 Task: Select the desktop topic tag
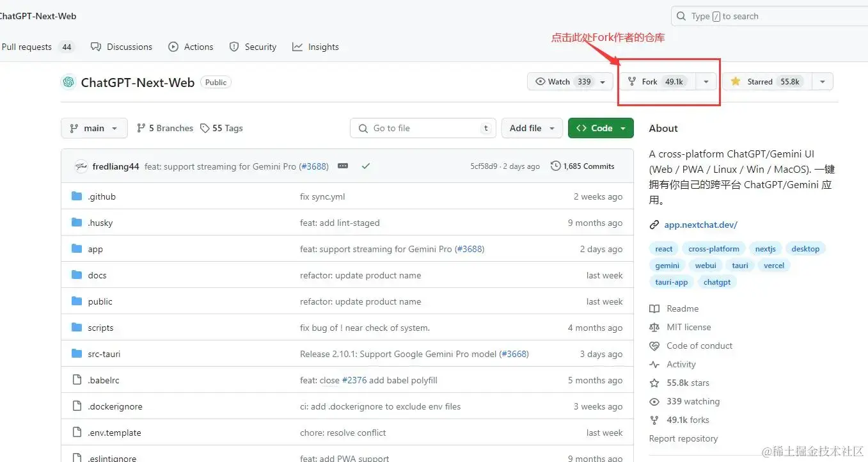[x=805, y=249]
